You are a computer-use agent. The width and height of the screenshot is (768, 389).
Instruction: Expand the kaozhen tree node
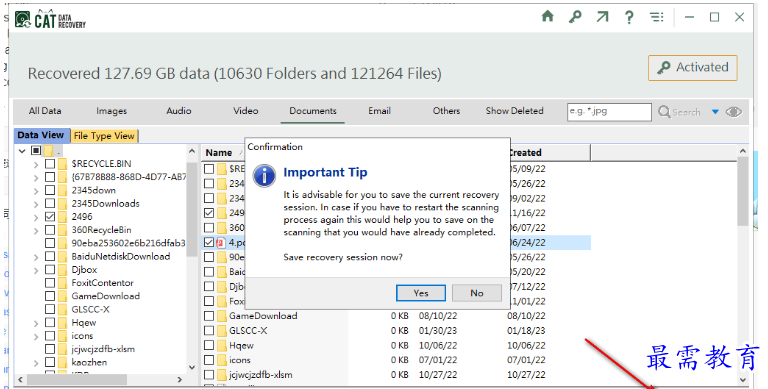[x=36, y=363]
